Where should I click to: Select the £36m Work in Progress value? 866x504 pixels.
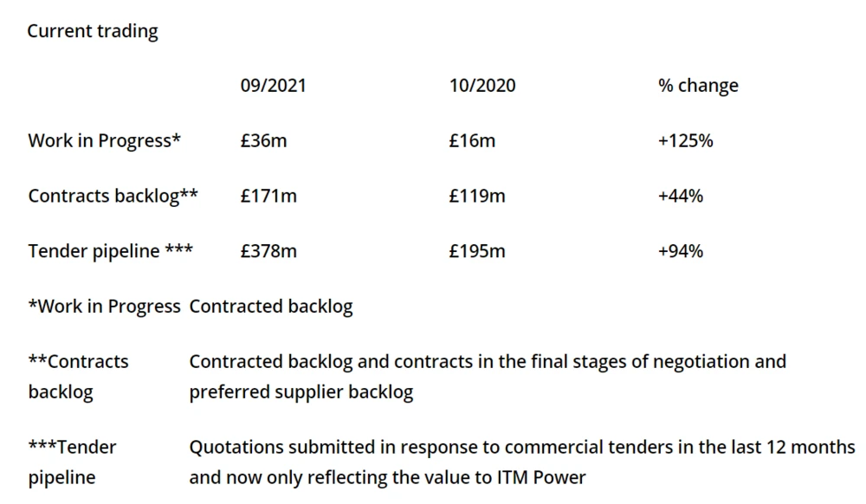[263, 141]
